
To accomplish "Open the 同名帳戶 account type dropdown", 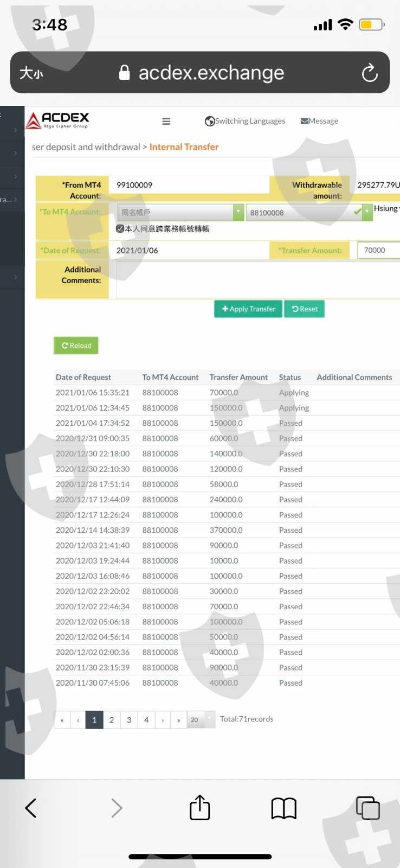I will [x=180, y=213].
